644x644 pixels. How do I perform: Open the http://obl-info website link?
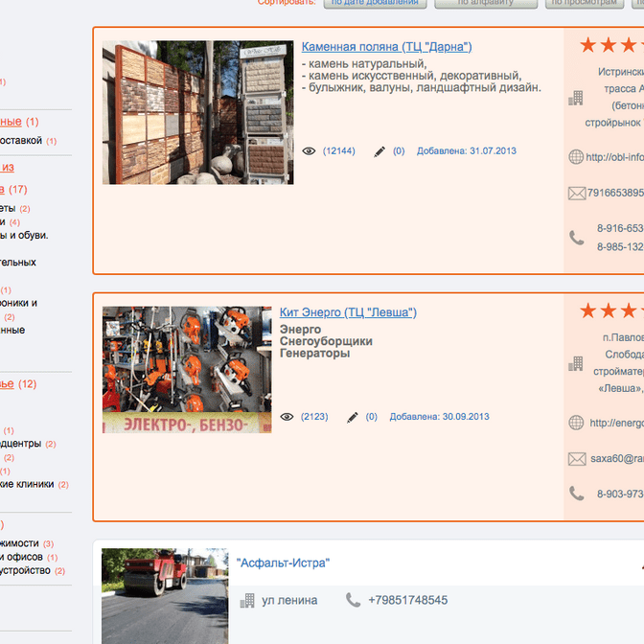click(614, 157)
